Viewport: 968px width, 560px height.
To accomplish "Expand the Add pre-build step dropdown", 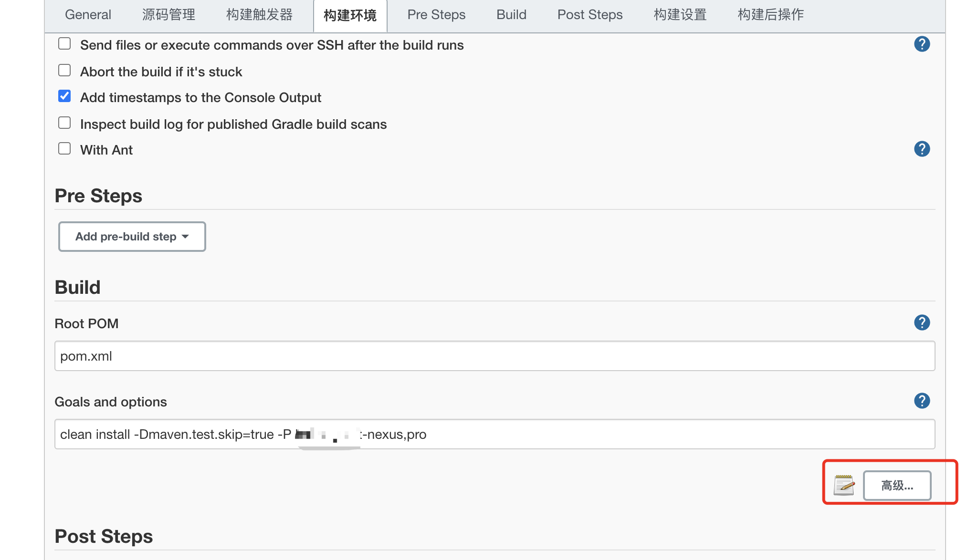I will 132,237.
